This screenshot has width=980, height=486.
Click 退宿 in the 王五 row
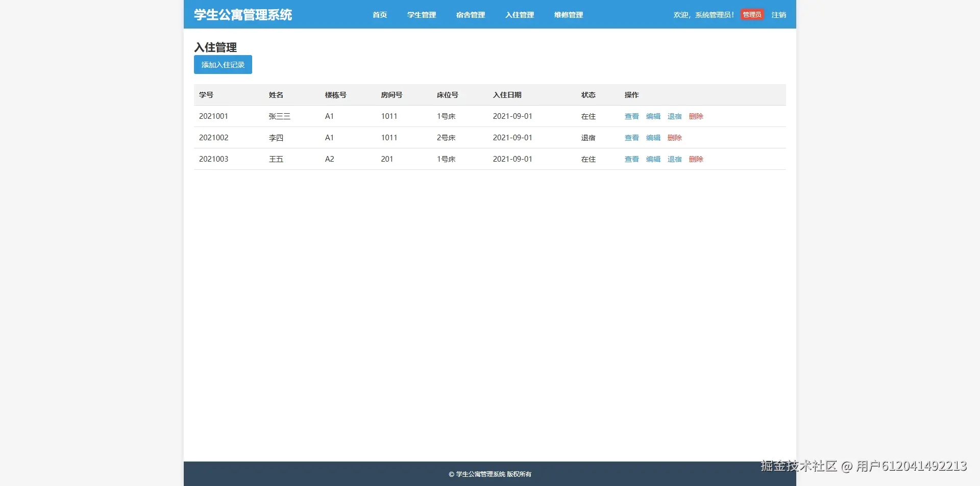pos(675,159)
